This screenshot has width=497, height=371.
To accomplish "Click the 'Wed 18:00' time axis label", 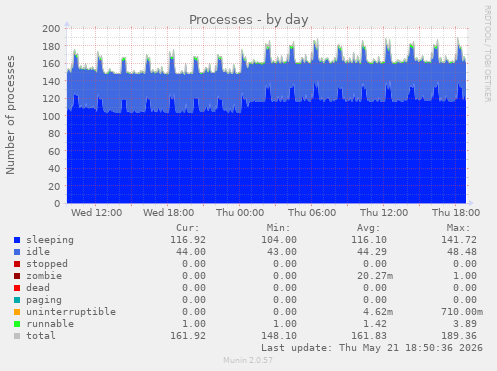I will coord(169,213).
